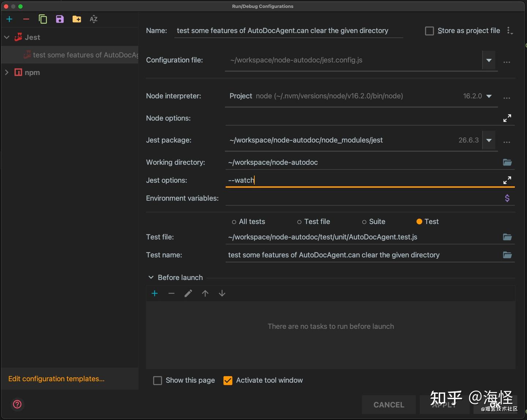Add a new run configuration
Image resolution: width=527 pixels, height=420 pixels.
9,19
